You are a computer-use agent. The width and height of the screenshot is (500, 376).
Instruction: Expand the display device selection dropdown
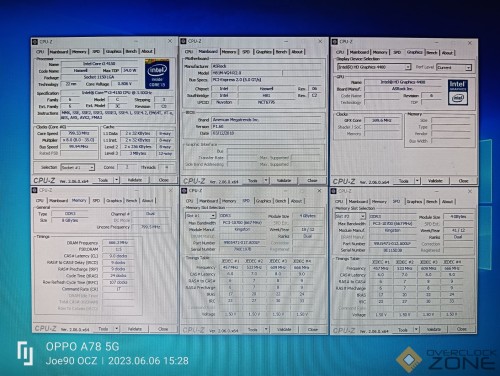(x=408, y=67)
